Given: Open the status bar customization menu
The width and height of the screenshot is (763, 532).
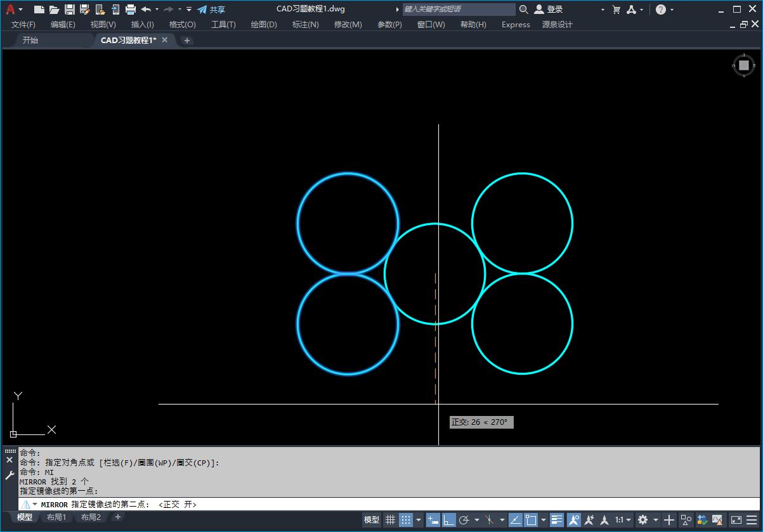Looking at the screenshot, I should 752,520.
